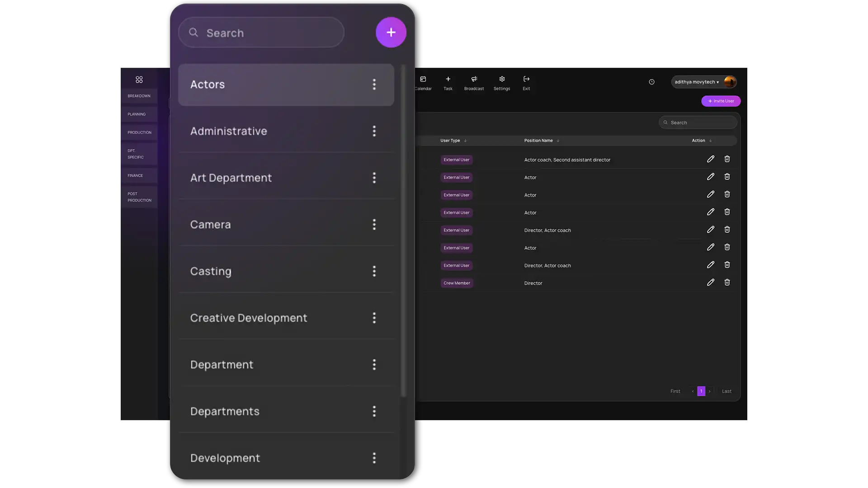Select page 1 in pagination
Viewport: 868px width, 488px height.
[x=701, y=391]
